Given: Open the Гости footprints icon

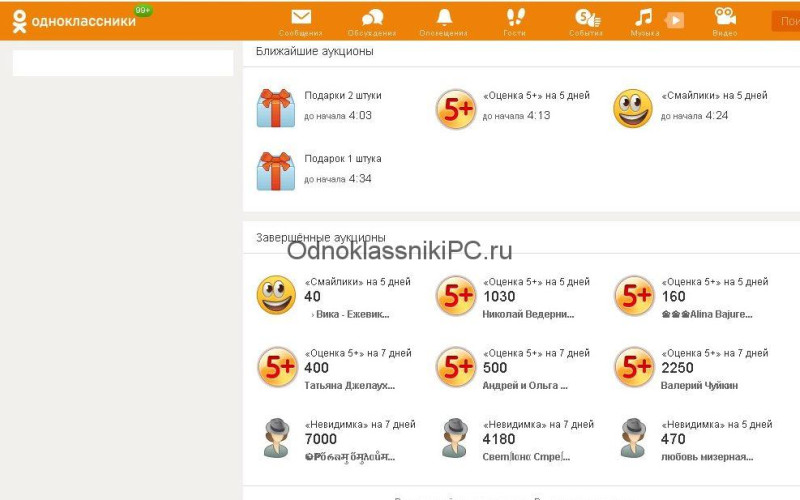Looking at the screenshot, I should (515, 17).
